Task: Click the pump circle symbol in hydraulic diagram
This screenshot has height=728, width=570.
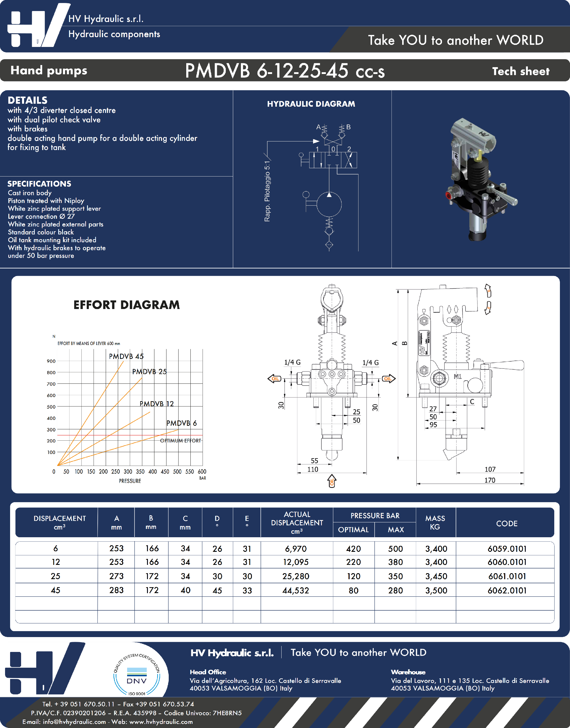Action: (329, 204)
